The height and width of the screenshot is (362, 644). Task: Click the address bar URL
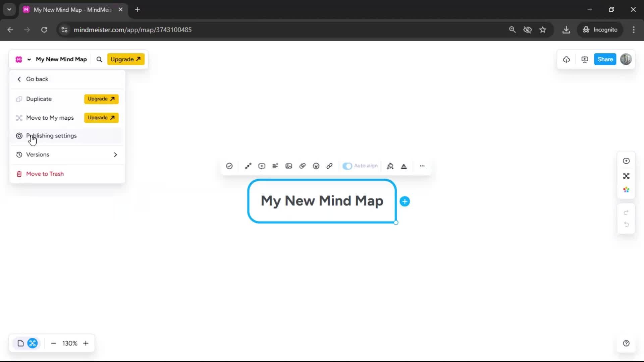tap(133, 30)
